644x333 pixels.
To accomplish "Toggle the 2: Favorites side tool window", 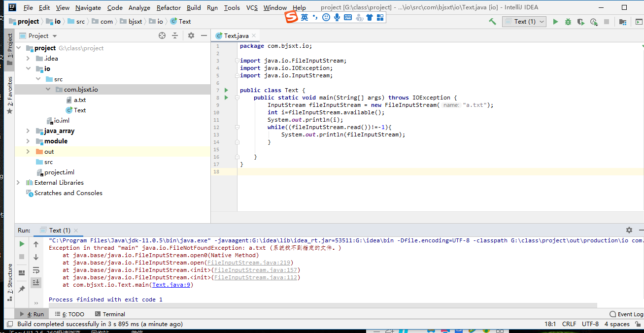I will click(9, 95).
